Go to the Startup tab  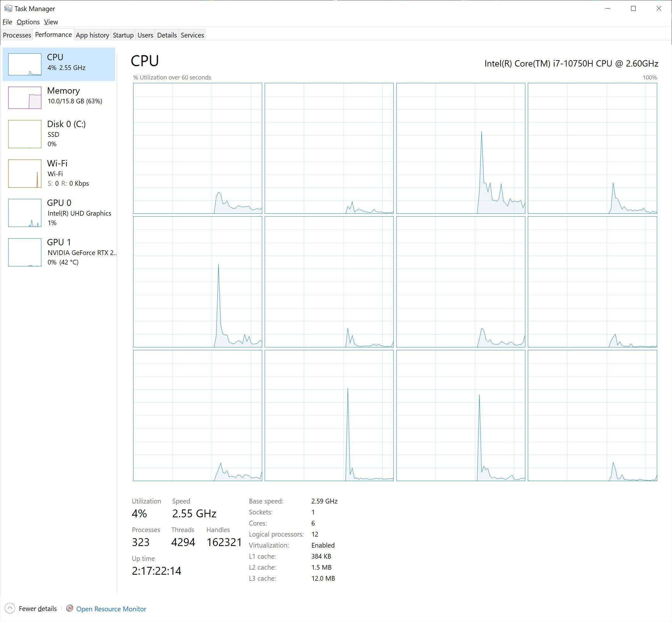tap(123, 35)
